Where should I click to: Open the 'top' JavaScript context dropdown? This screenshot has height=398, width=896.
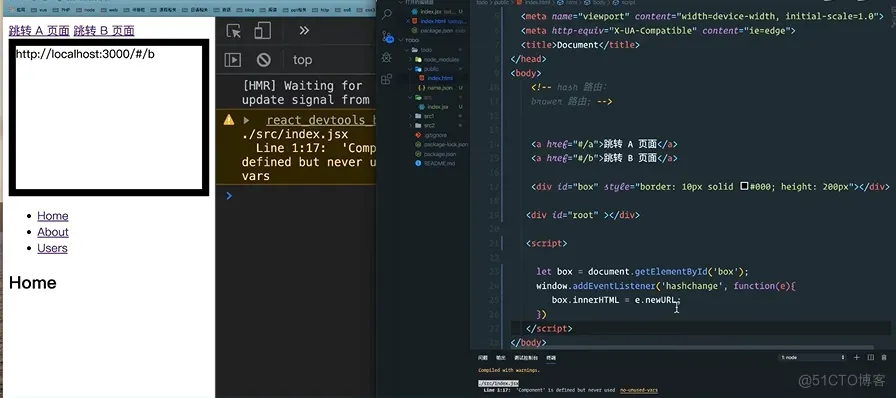coord(302,59)
